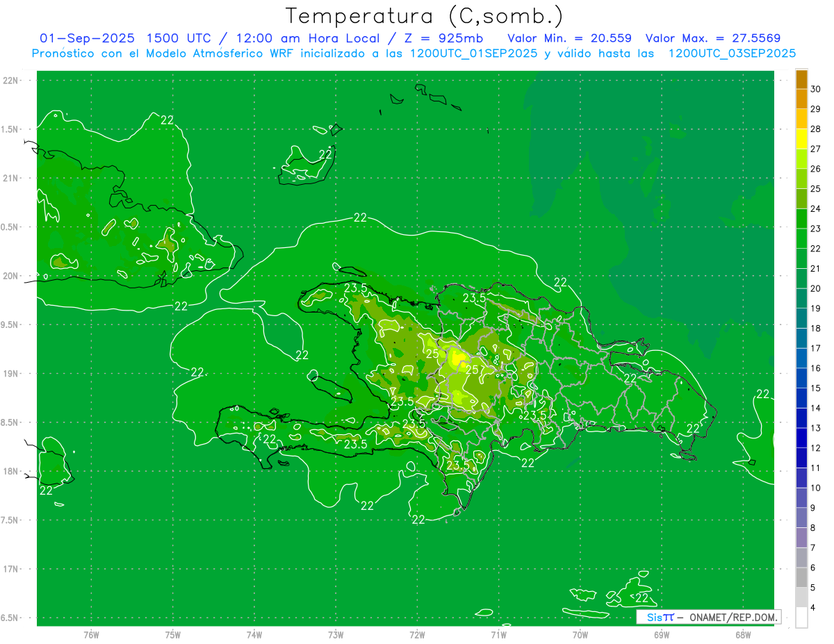
Task: Click the "76W" longitude axis label
Action: click(91, 635)
